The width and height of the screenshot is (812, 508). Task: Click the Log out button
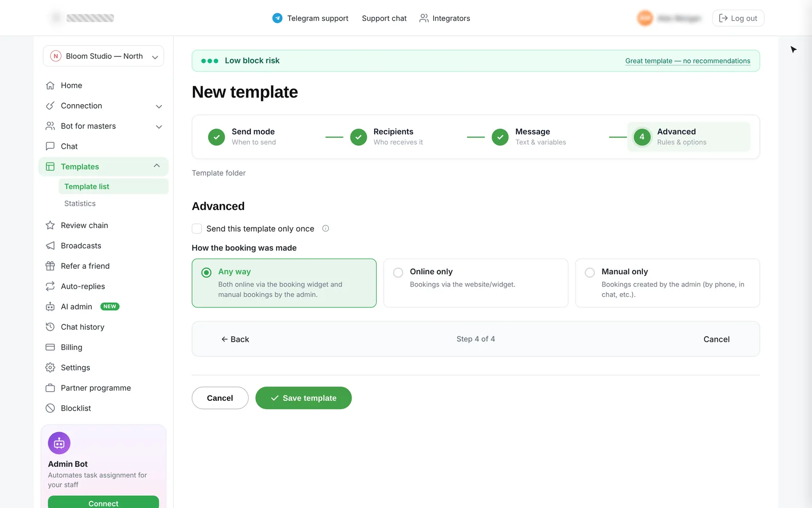738,18
